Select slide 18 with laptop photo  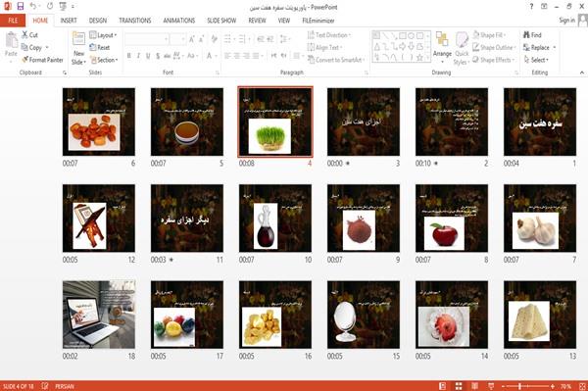[x=99, y=315]
